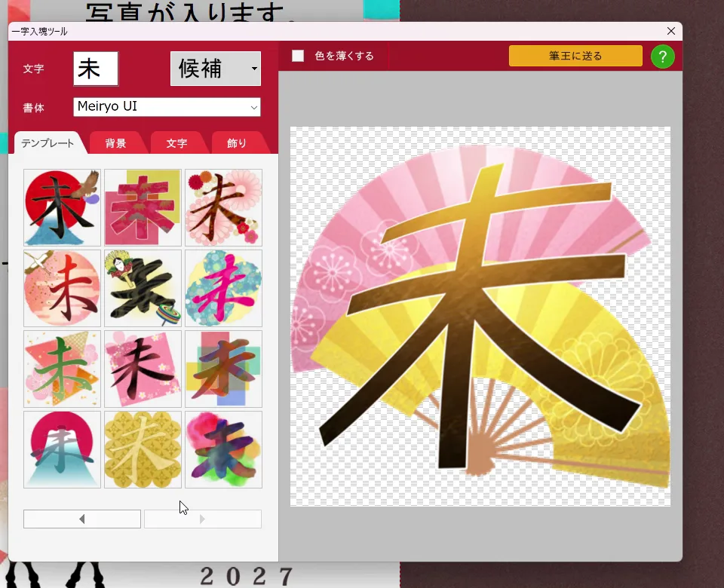
Task: Click the large fan preview image
Action: 480,316
